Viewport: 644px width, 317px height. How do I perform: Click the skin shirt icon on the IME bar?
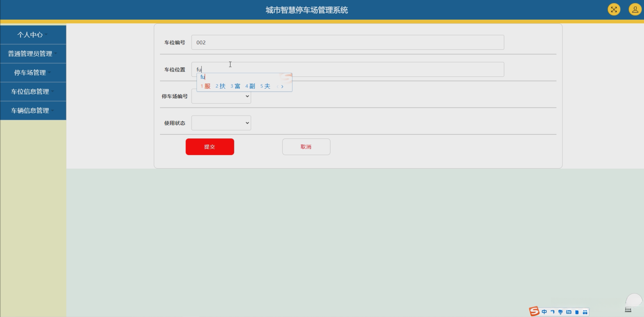point(577,312)
